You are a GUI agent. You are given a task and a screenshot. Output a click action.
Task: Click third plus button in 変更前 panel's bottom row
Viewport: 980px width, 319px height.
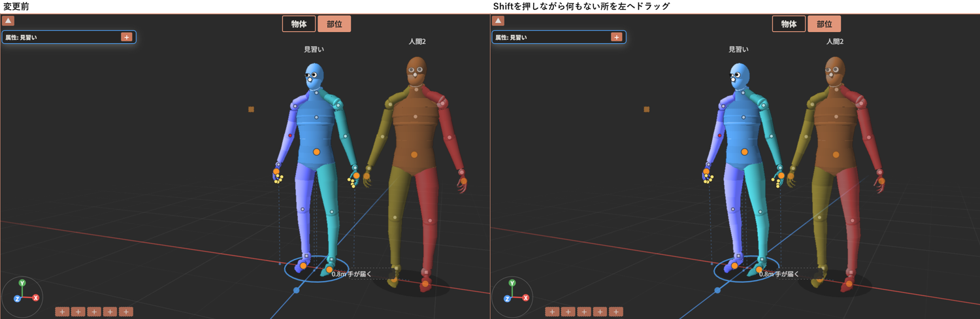[94, 312]
